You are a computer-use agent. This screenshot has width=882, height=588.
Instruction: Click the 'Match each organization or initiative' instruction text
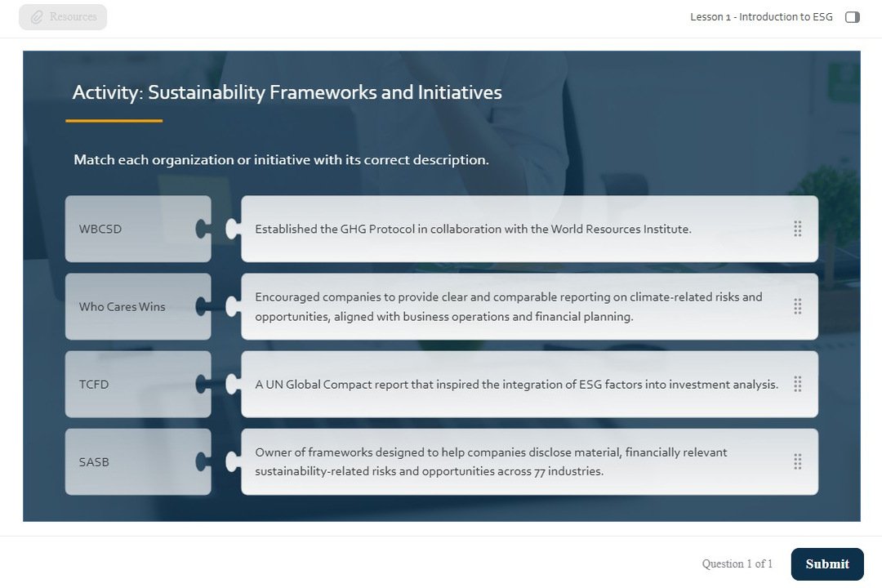pyautogui.click(x=281, y=160)
